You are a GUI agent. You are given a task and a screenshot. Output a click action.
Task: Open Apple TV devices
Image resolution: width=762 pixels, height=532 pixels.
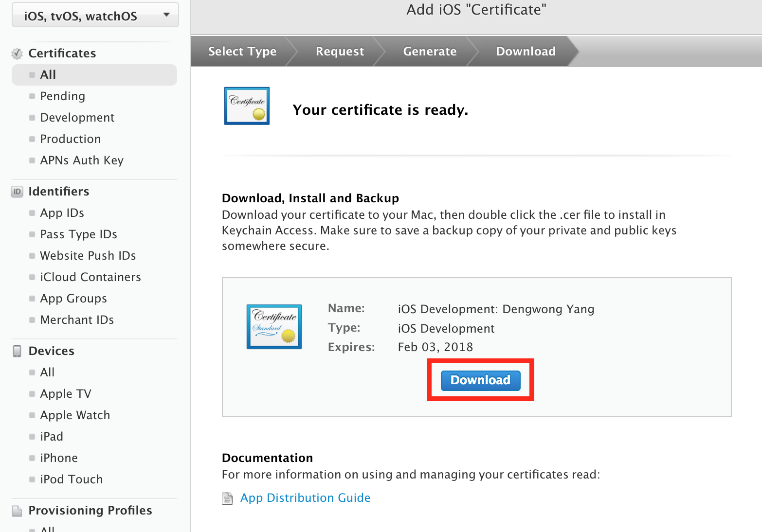click(x=66, y=394)
